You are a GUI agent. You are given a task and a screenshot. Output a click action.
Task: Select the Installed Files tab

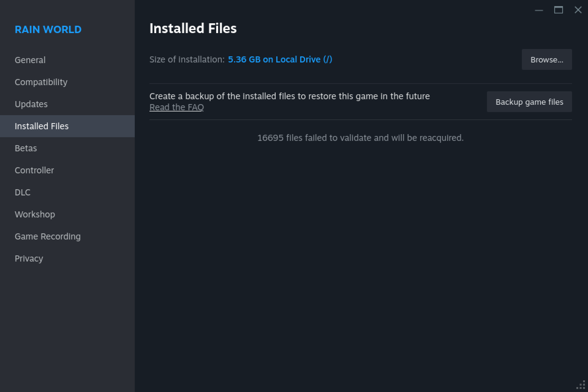click(x=67, y=126)
